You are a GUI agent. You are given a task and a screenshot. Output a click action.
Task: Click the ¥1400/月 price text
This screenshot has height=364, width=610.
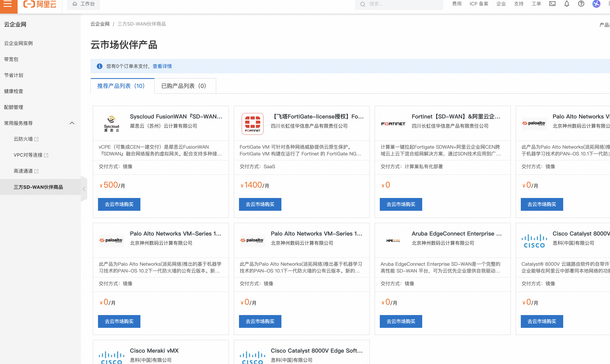coord(254,185)
